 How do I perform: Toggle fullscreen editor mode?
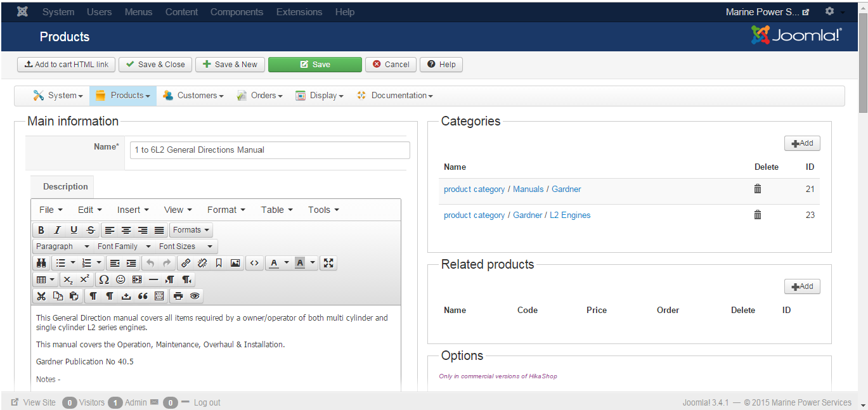(328, 263)
